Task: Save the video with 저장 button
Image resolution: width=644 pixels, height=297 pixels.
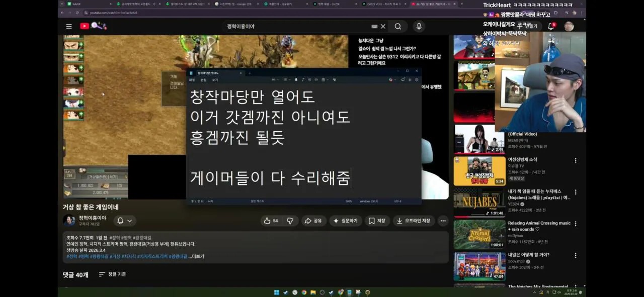Action: 377,221
